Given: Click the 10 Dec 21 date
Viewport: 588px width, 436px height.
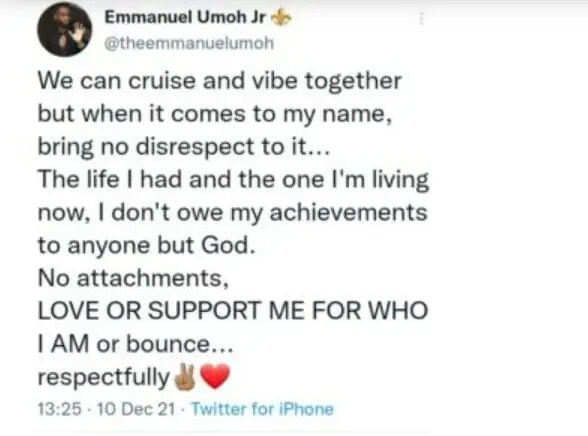Looking at the screenshot, I should tap(136, 409).
